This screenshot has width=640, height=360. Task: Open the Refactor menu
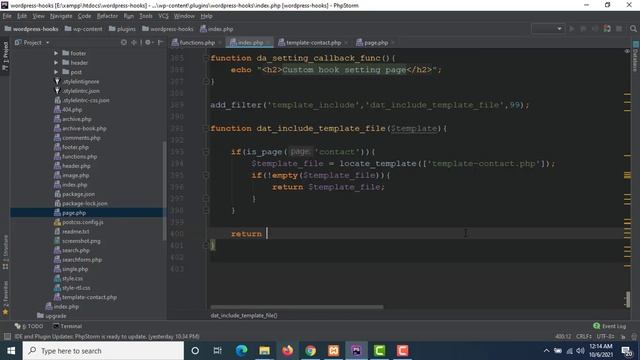pos(107,16)
